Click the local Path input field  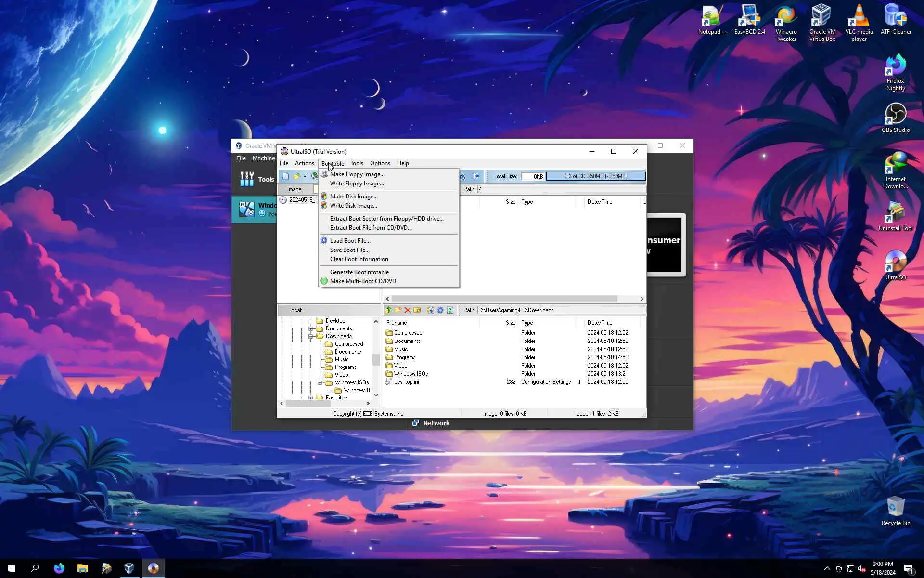561,310
